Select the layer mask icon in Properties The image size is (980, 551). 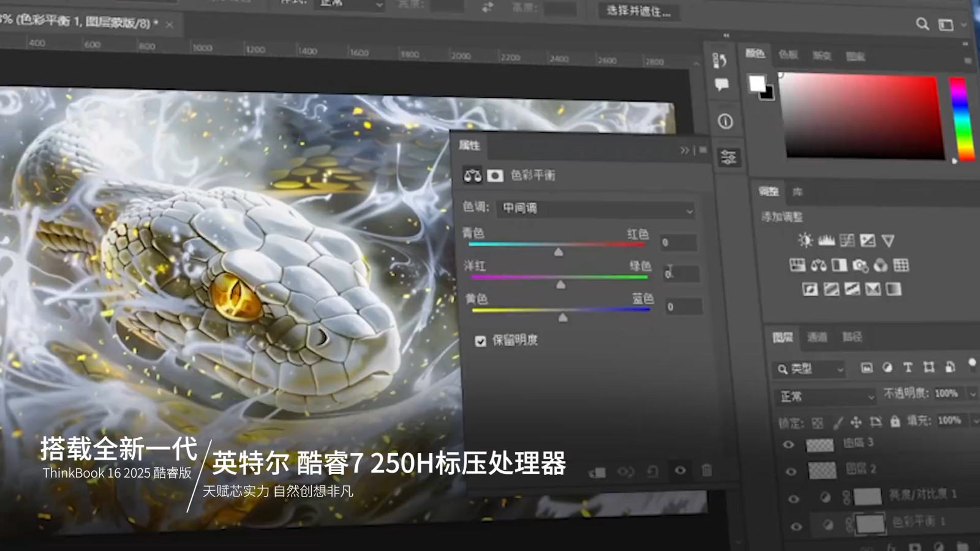pyautogui.click(x=495, y=176)
